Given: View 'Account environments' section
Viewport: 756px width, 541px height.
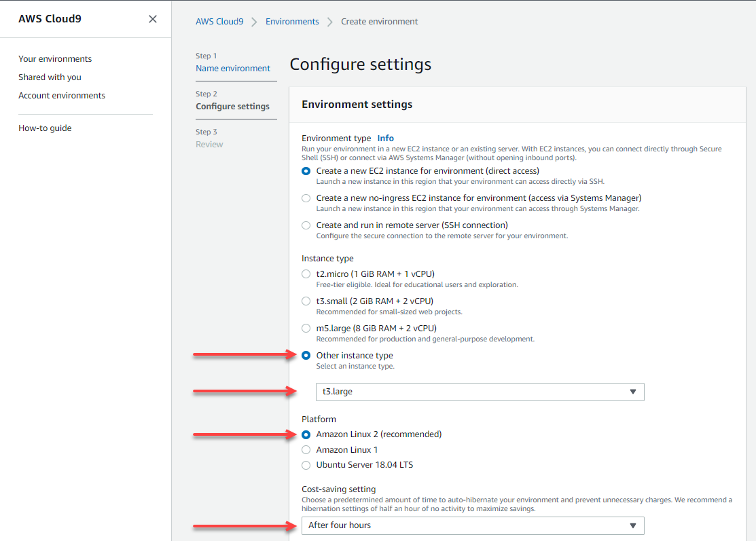Looking at the screenshot, I should coord(61,95).
